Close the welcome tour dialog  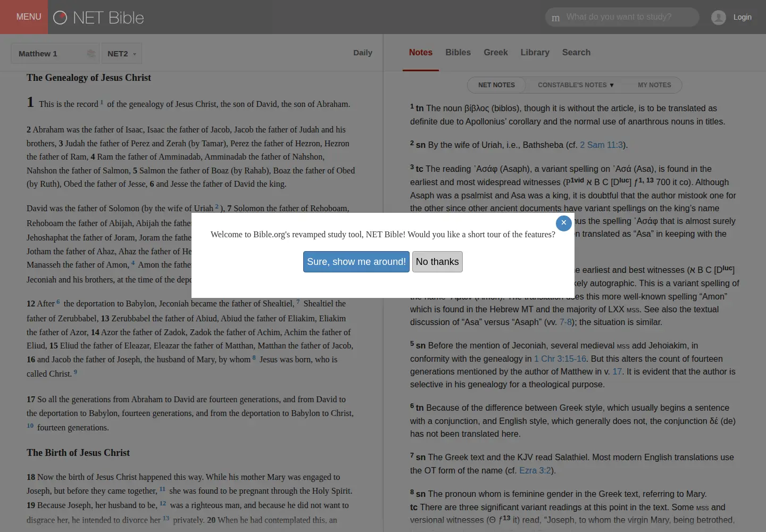point(564,223)
